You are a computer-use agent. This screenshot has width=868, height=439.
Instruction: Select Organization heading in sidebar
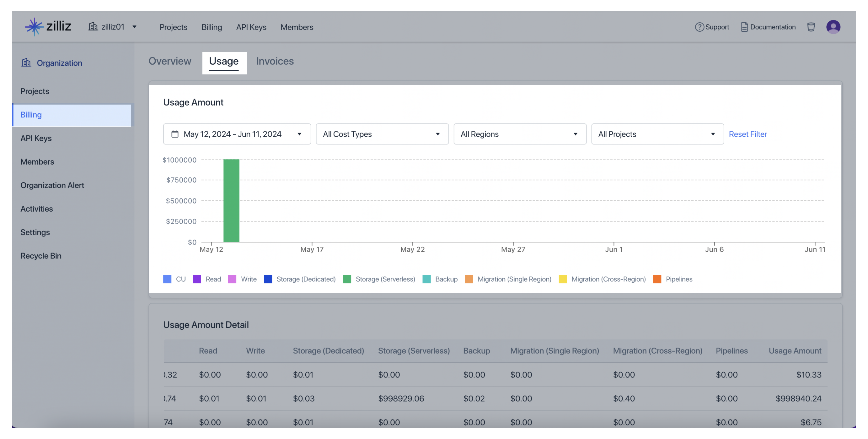[59, 63]
